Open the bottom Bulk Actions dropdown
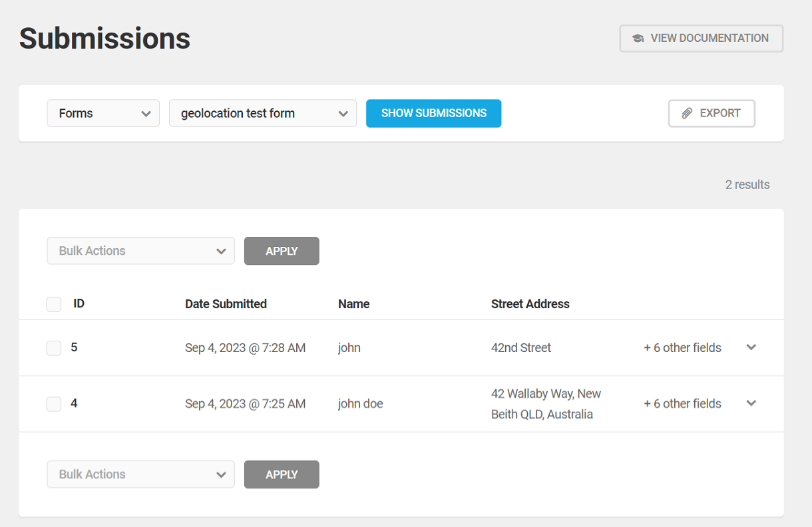The width and height of the screenshot is (812, 527). [140, 474]
